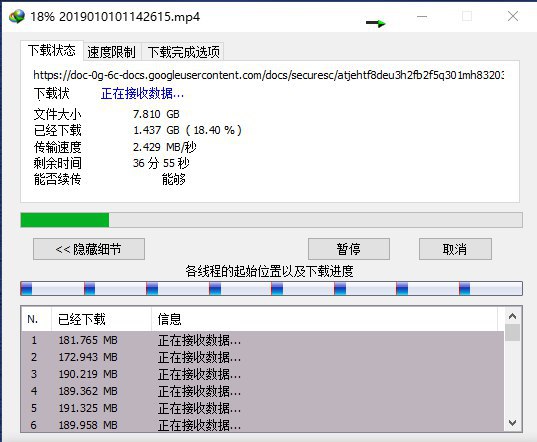Click the scroll up arrow in thread list
Screen dimensions: 537x442
point(512,316)
